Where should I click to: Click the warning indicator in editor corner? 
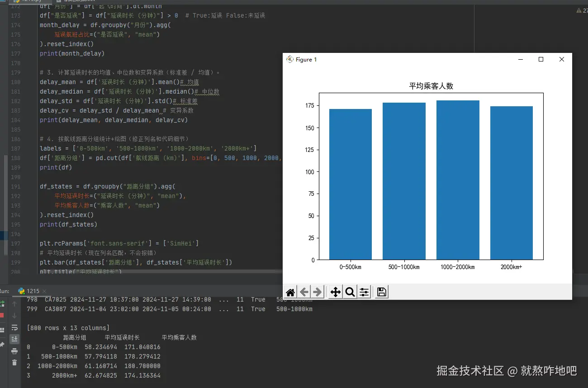581,10
